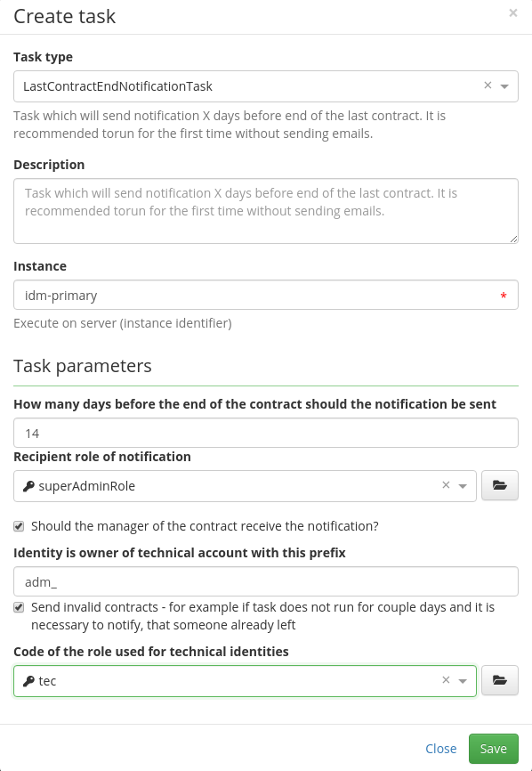Click the days-before-contract-end field showing 14
532x771 pixels.
tap(266, 433)
